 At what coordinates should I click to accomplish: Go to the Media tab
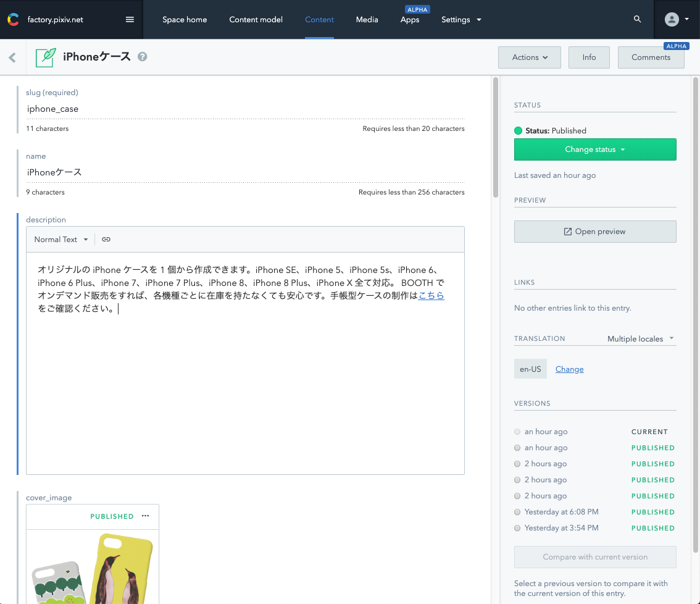click(367, 20)
